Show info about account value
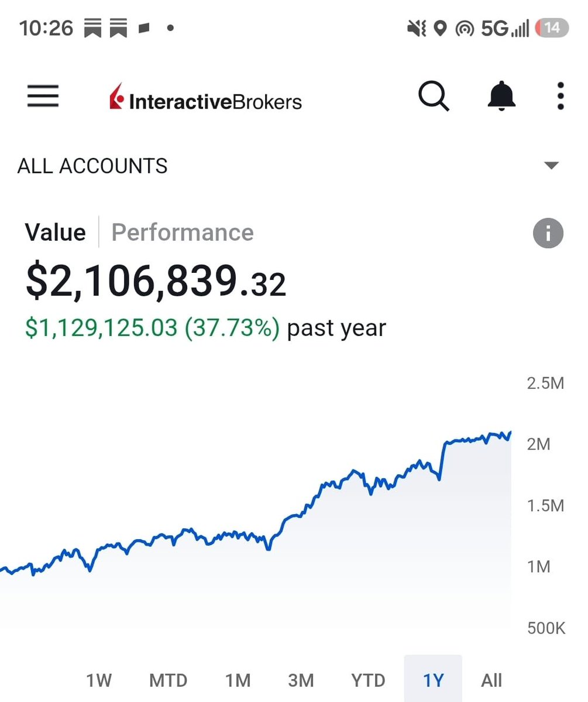The width and height of the screenshot is (588, 702). 548,233
